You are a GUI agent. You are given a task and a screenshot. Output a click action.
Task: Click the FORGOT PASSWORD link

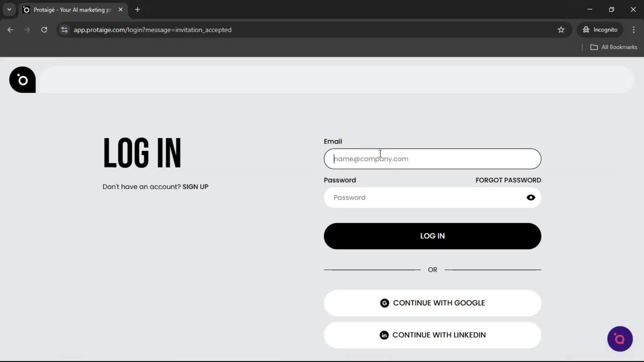[x=508, y=180]
